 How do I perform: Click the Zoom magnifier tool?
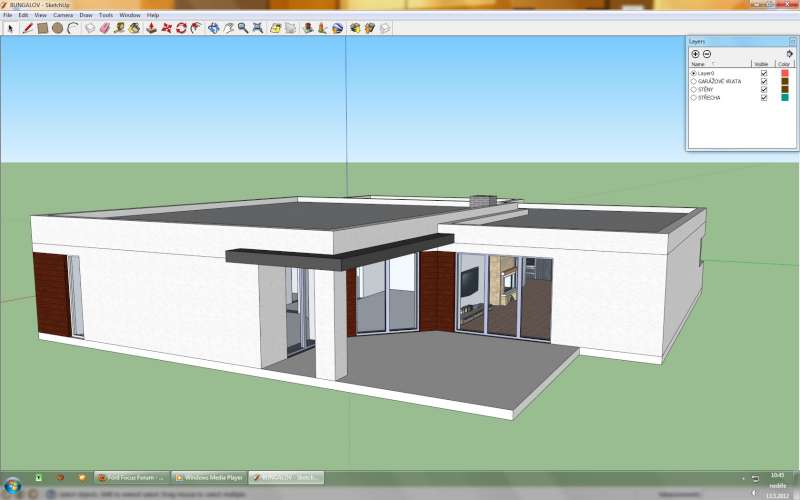coord(243,28)
